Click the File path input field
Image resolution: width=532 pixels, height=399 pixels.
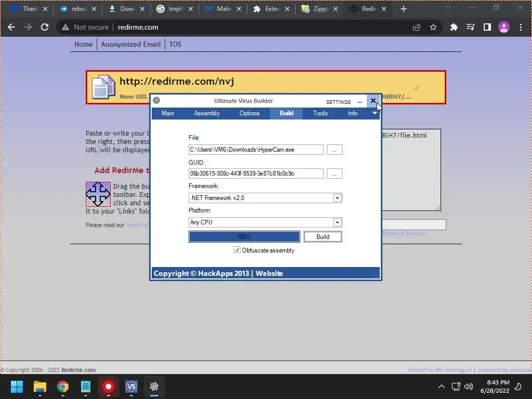coord(256,150)
